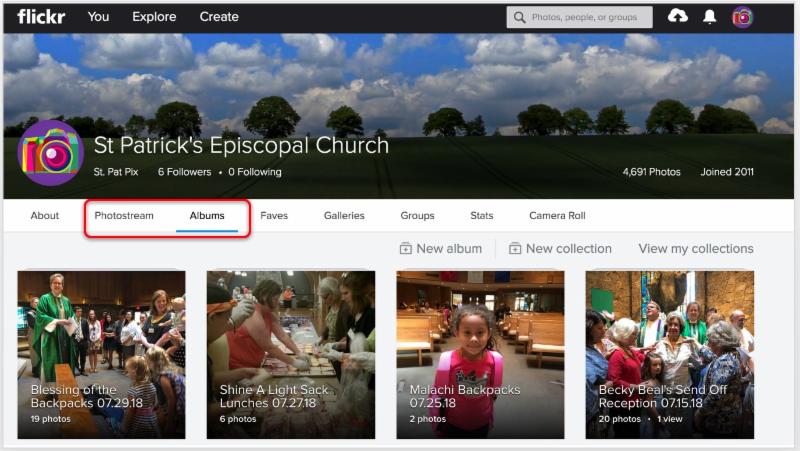The image size is (800, 451).
Task: Click the New album plus icon
Action: (406, 248)
